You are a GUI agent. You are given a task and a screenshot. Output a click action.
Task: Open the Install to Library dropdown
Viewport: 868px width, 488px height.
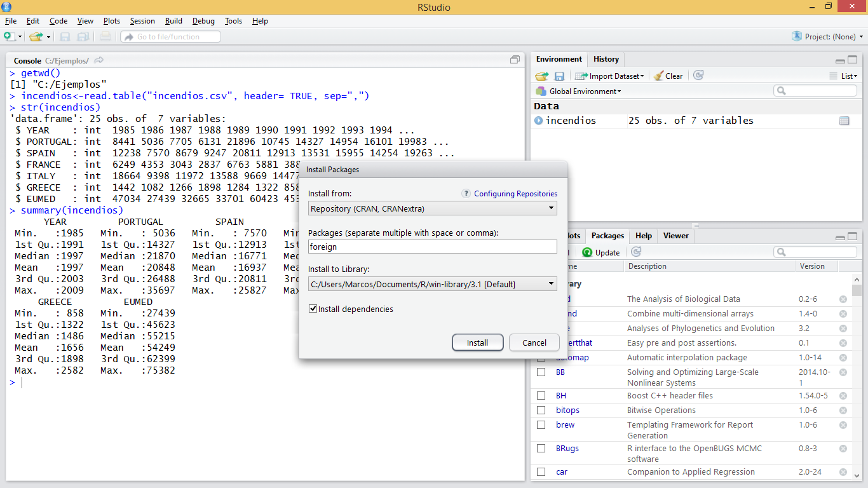pos(433,284)
